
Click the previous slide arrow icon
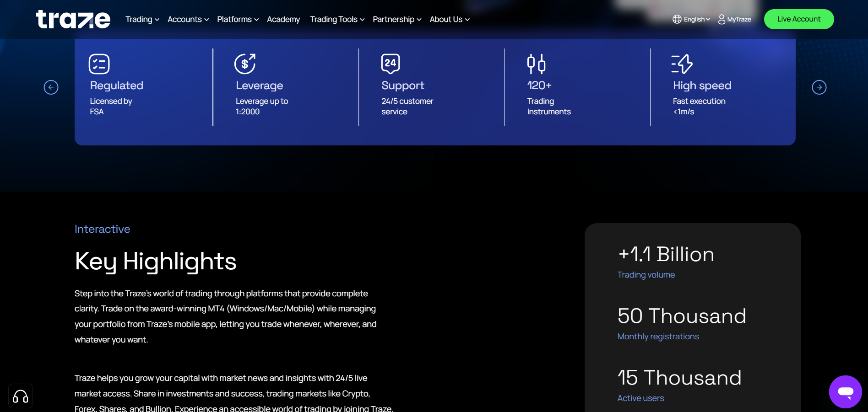(51, 87)
